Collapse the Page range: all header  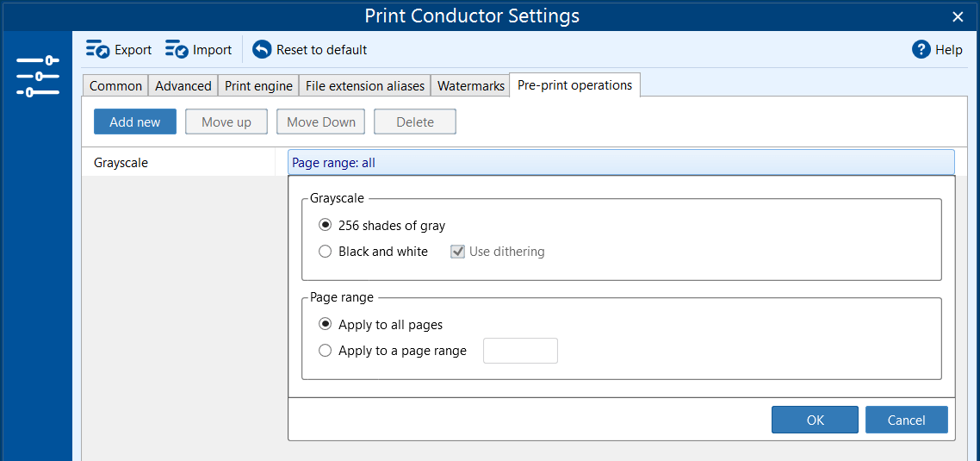[620, 163]
